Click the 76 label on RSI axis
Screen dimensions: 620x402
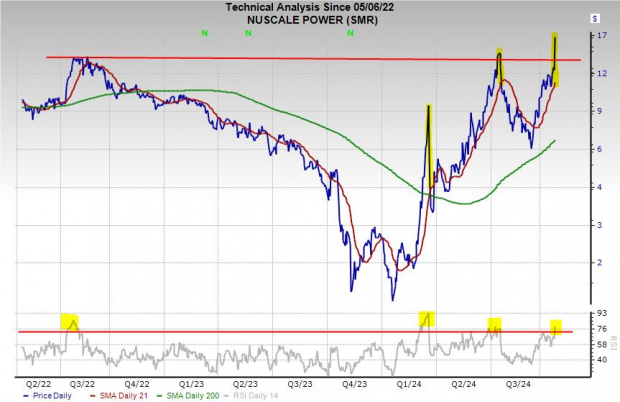(x=601, y=329)
